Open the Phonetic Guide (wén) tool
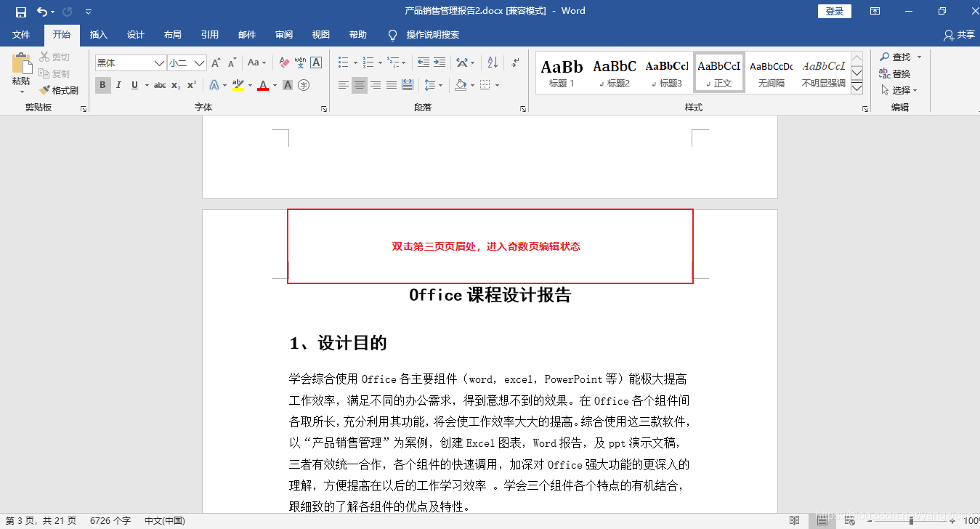 pyautogui.click(x=300, y=63)
